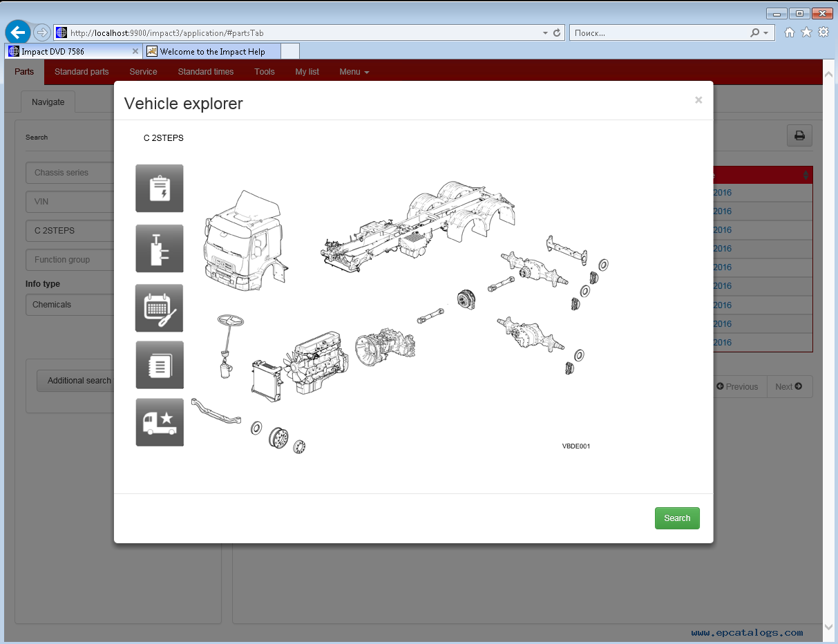Open the Standard parts tab
838x644 pixels.
pyautogui.click(x=82, y=72)
